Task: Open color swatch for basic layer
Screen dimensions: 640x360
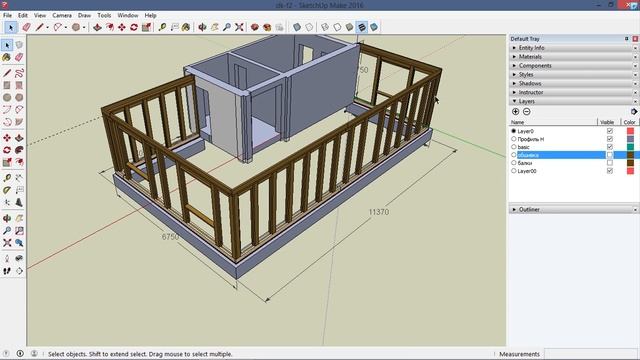Action: coord(631,147)
